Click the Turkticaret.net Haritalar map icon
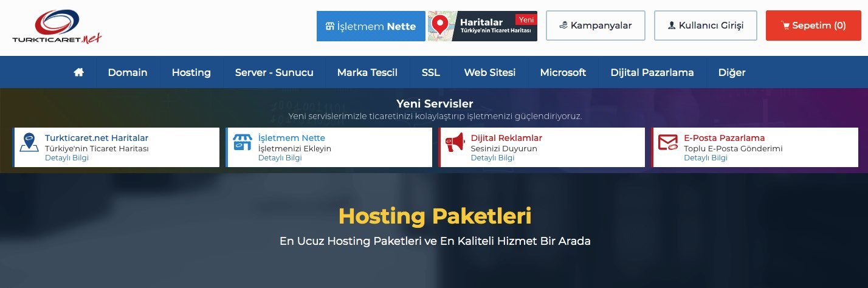The width and height of the screenshot is (868, 288). 29,143
